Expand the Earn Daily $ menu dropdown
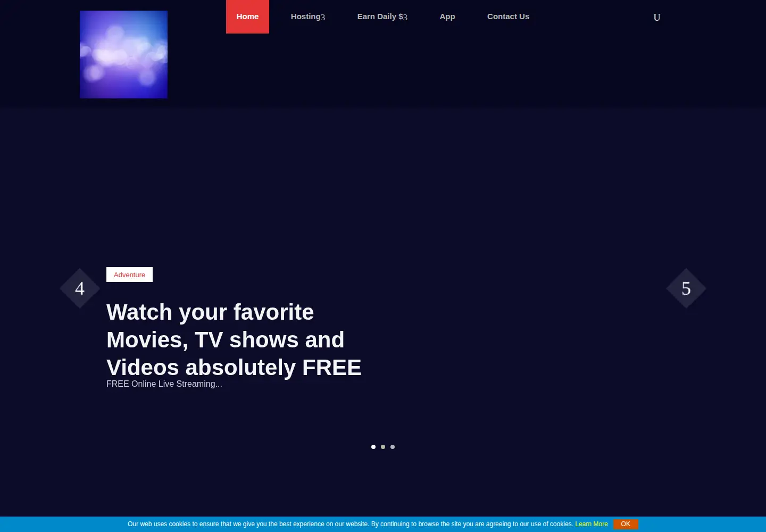This screenshot has height=532, width=766. (x=382, y=16)
